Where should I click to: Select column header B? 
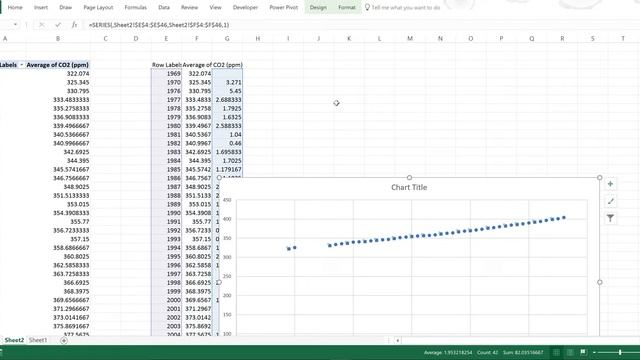[x=58, y=38]
